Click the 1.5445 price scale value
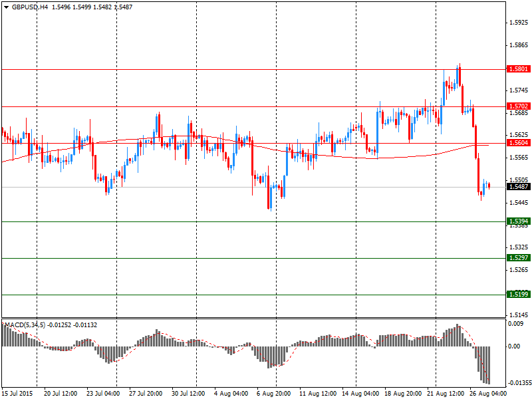The width and height of the screenshot is (532, 399). 519,203
